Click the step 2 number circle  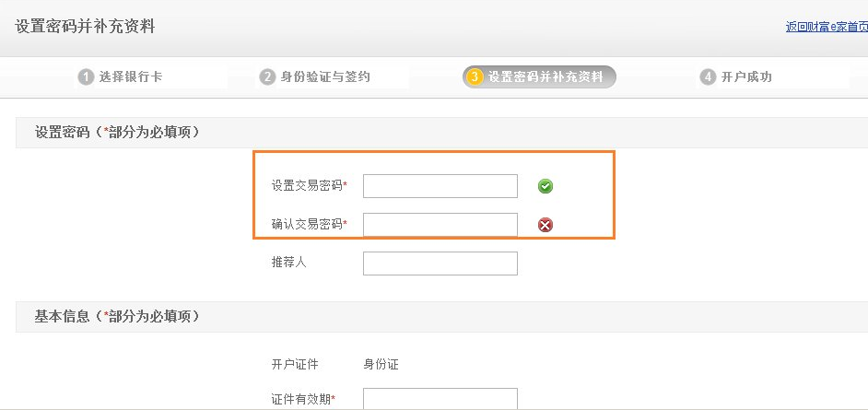[267, 77]
